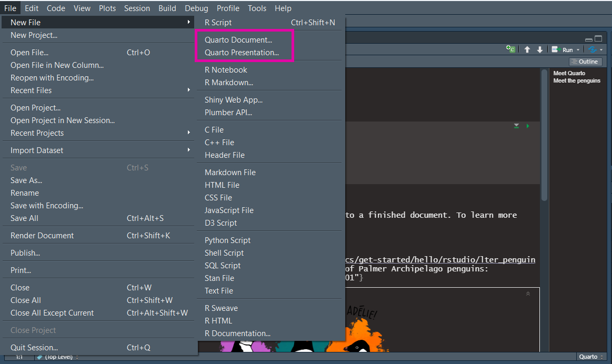Maximize the source editor pane
This screenshot has height=364, width=612.
coord(599,39)
